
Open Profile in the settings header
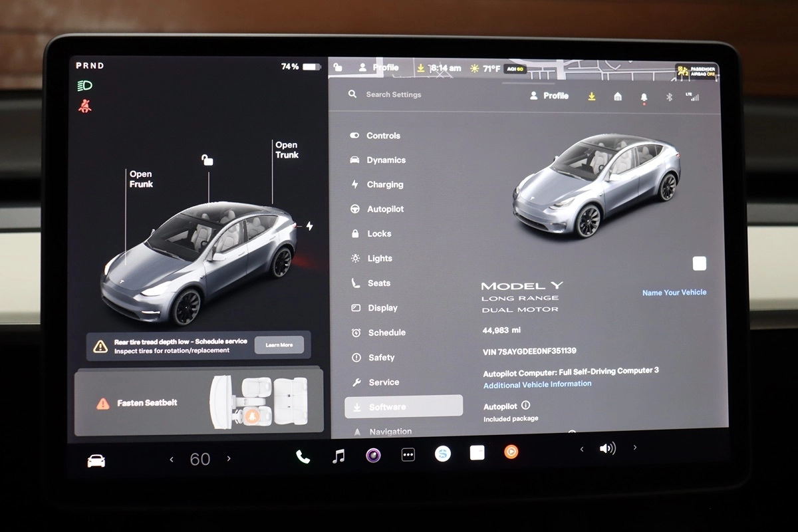pos(549,96)
